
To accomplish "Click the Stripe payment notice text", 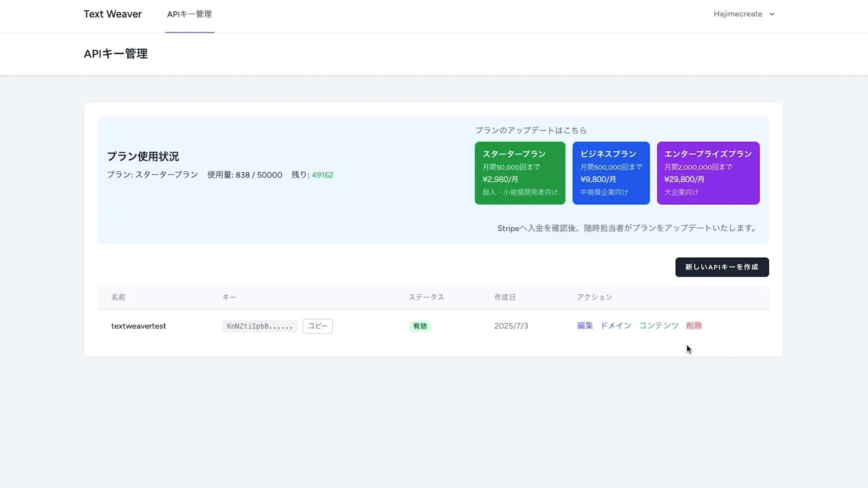I will pos(628,228).
